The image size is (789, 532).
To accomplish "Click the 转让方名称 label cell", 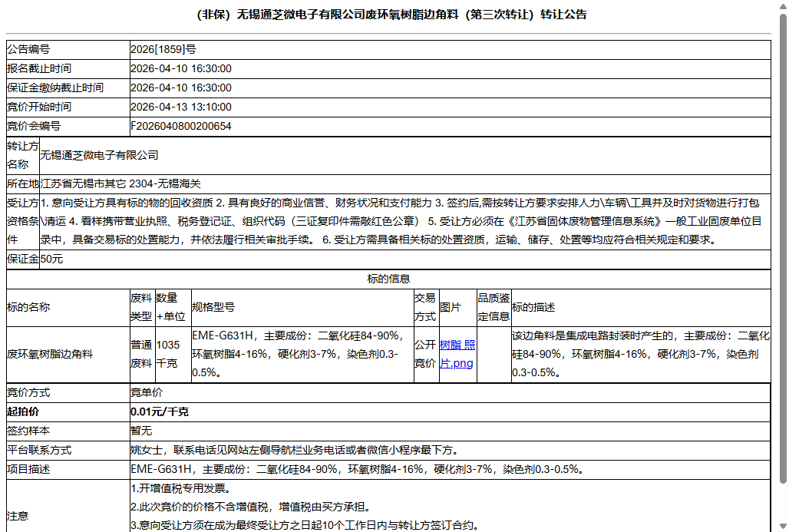I will [x=23, y=156].
